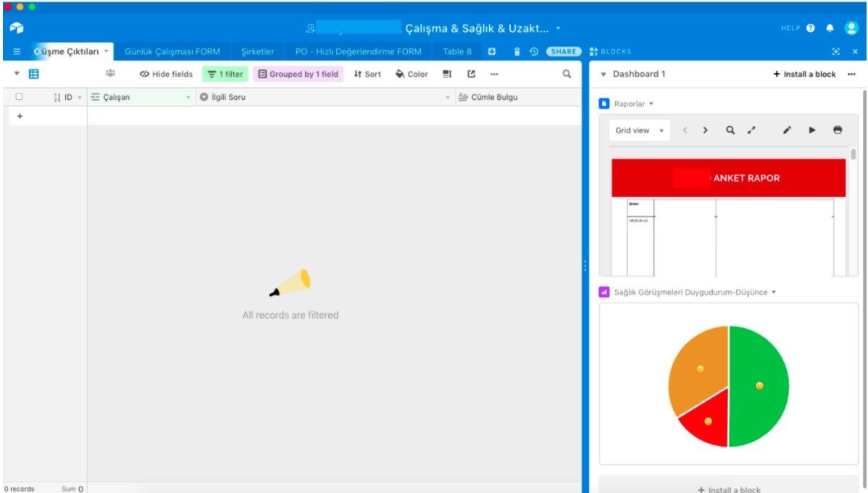Toggle the Hide fields option
This screenshot has width=868, height=493.
166,74
